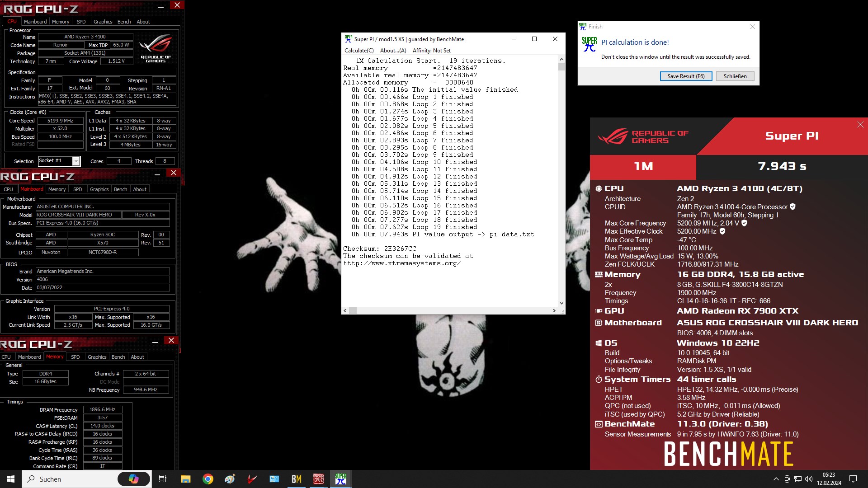
Task: Open volume control in system tray
Action: tap(809, 479)
